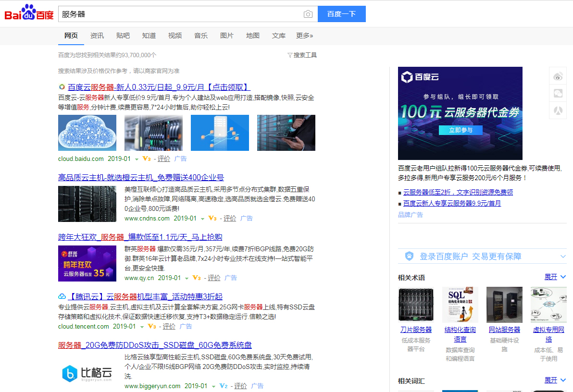Open the 更多» menu
This screenshot has width=573, height=392.
(304, 36)
